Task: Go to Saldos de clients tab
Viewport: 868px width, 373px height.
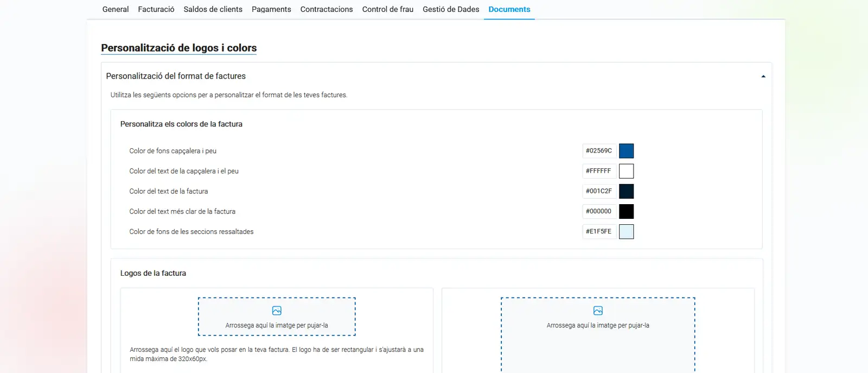Action: (x=213, y=9)
